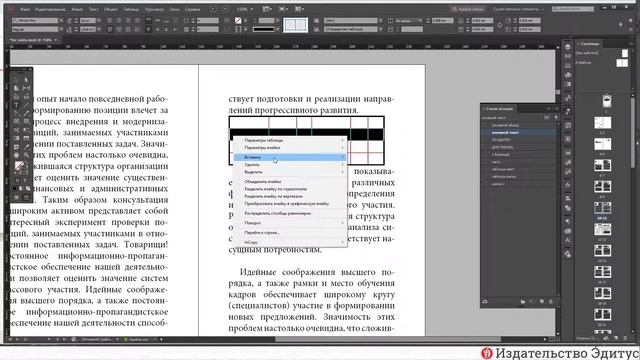
Task: Click new style group folder icon
Action: [x=523, y=302]
